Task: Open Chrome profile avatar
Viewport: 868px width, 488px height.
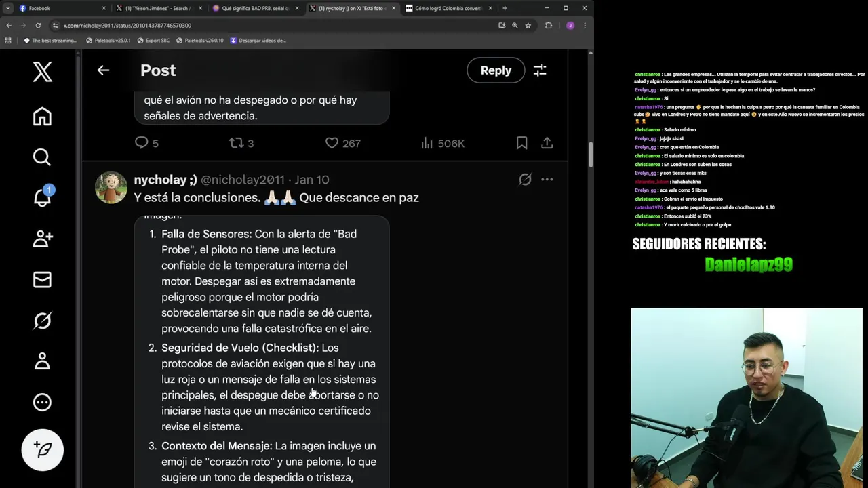Action: 570,25
